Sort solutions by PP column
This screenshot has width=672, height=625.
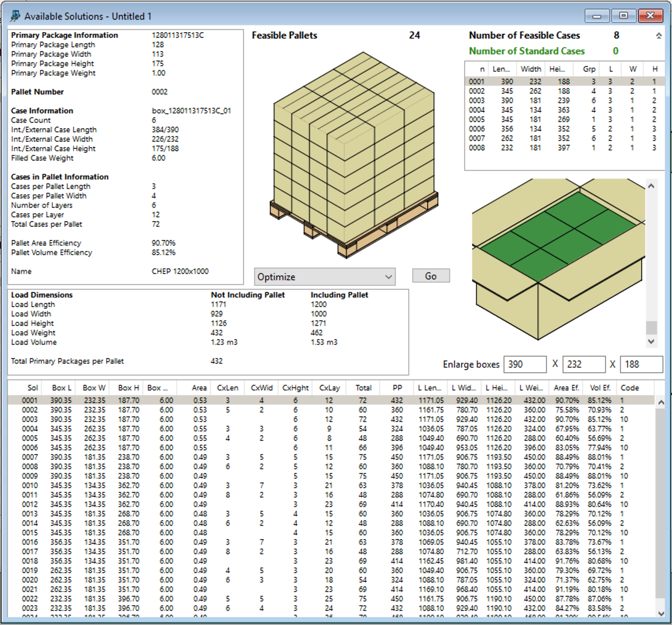click(397, 388)
